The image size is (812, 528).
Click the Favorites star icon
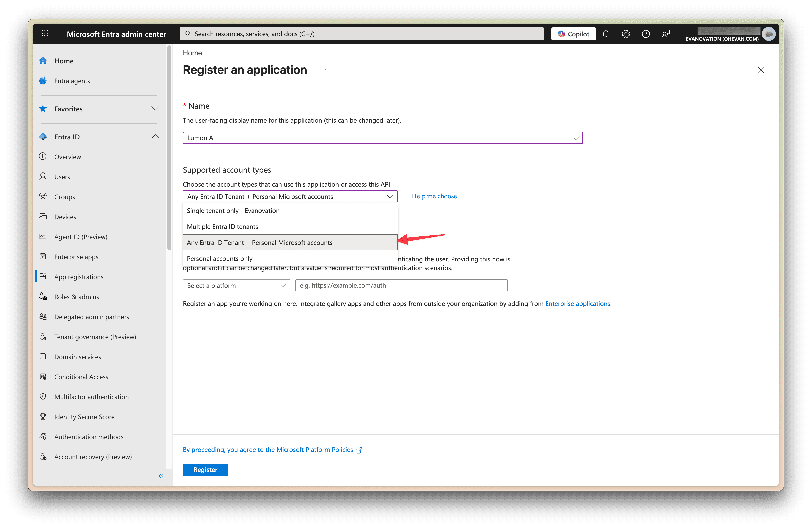[43, 109]
